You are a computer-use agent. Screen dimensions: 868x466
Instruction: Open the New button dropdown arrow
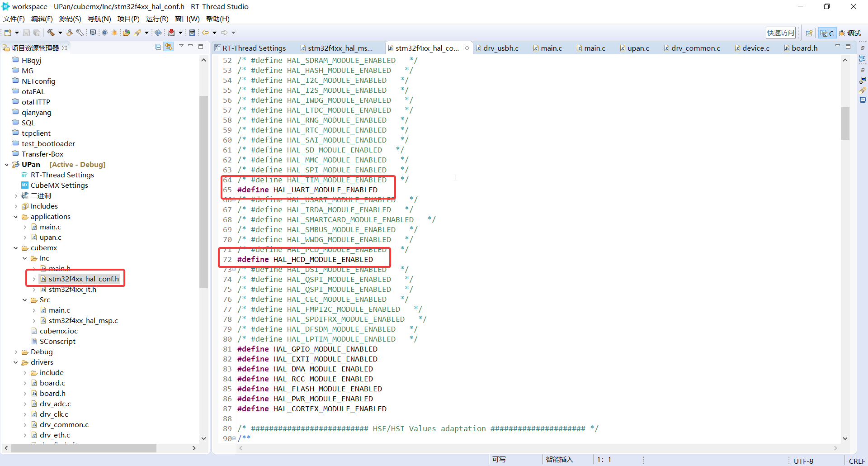16,32
